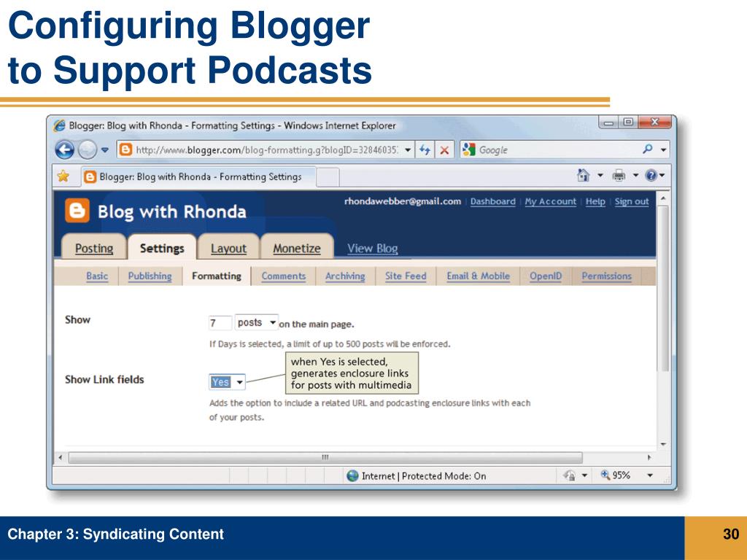Select the Formatting sub-tab
This screenshot has width=747, height=560.
[216, 276]
